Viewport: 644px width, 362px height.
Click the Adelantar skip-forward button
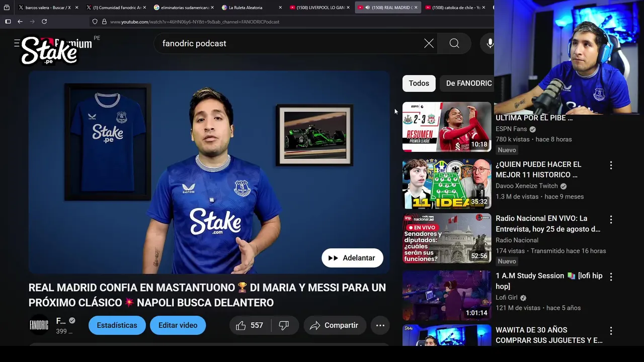(352, 258)
